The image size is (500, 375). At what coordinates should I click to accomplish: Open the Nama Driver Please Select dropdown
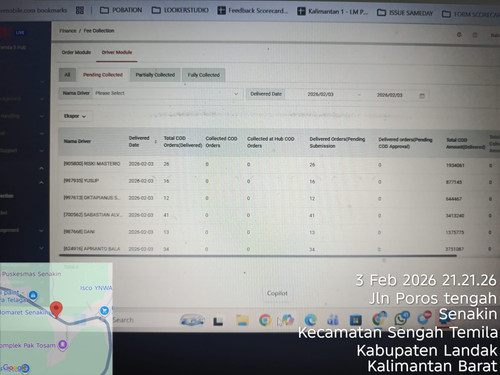pyautogui.click(x=150, y=93)
